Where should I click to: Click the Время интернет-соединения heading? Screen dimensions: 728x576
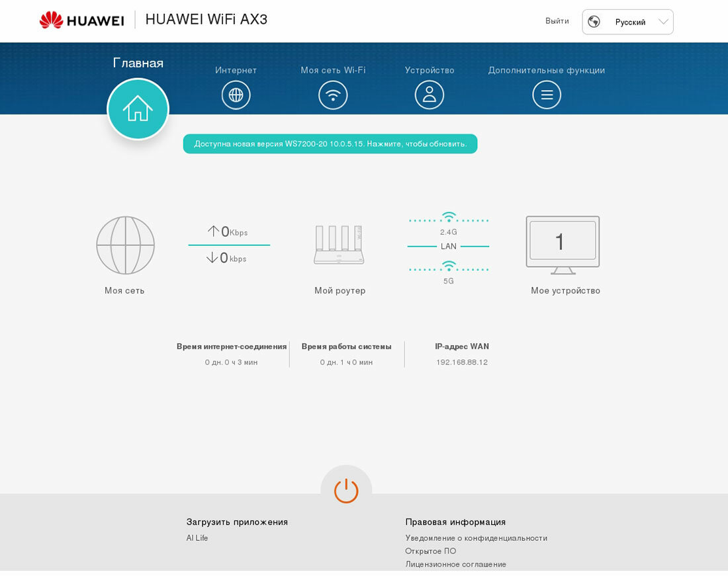pyautogui.click(x=232, y=347)
